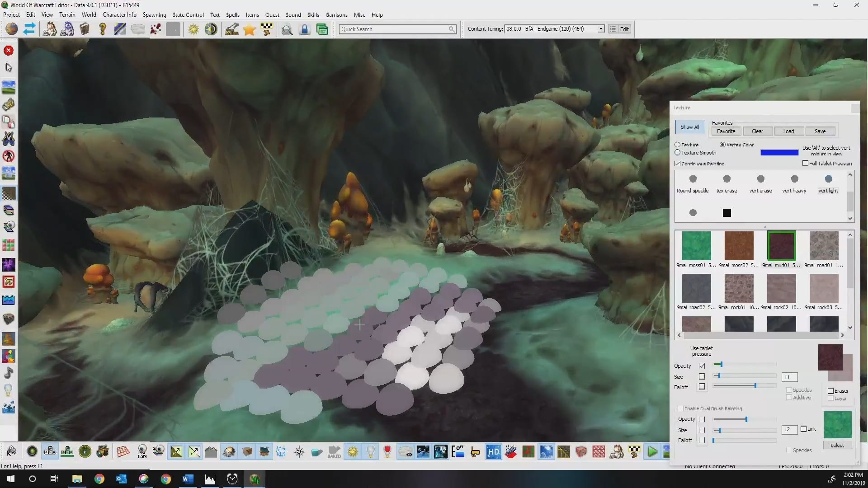The image size is (868, 488).
Task: Click the HD icon in bottom toolbar
Action: coord(493,451)
